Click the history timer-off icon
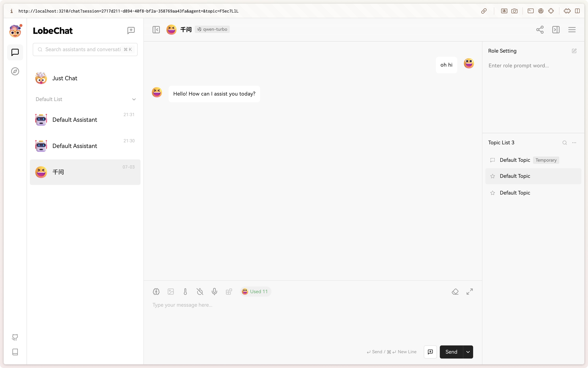588x368 pixels. 200,292
